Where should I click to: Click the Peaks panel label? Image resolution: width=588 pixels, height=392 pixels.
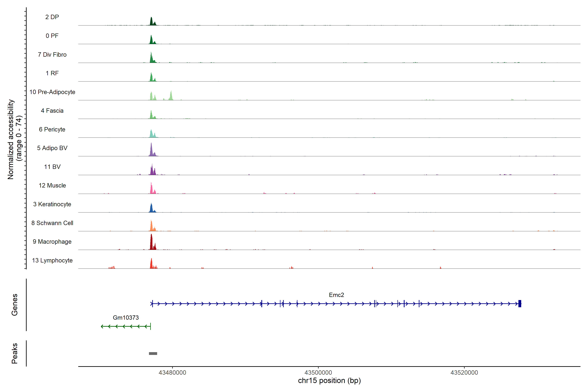[15, 353]
